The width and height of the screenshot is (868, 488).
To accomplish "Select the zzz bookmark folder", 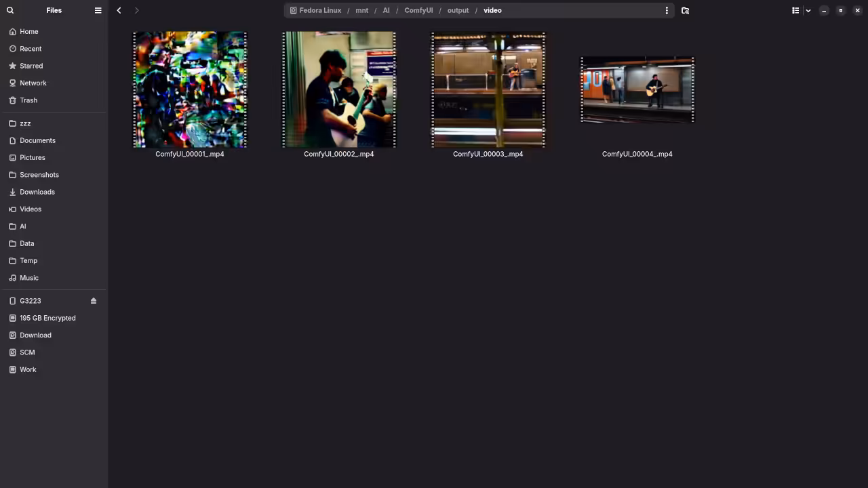I will coord(25,123).
